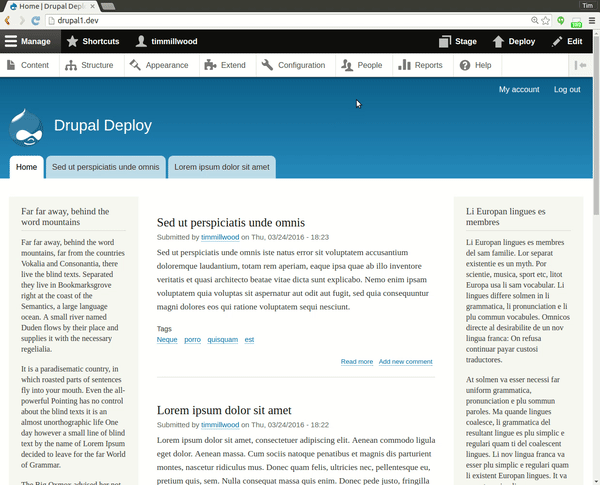This screenshot has width=600, height=485.
Task: Click the timmillwood user icon
Action: (x=141, y=41)
